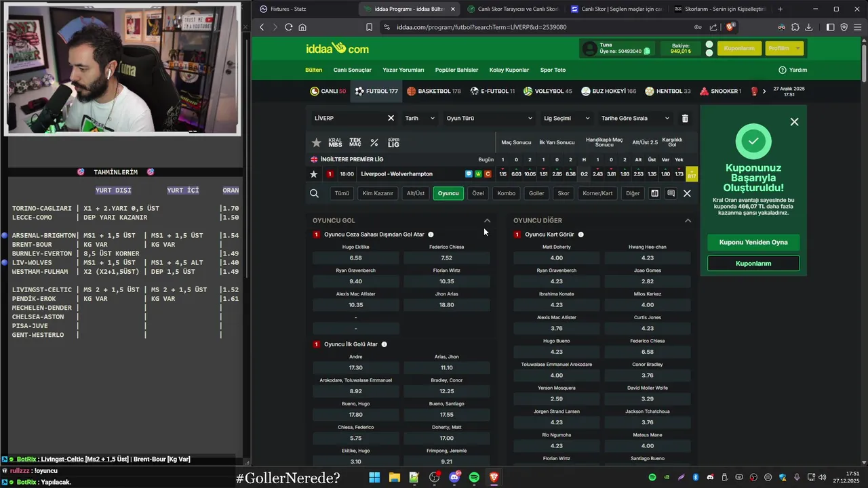Toggle favorite star on Liverpool - Wolverhampton row
Screen dimensions: 868x488
coord(313,174)
